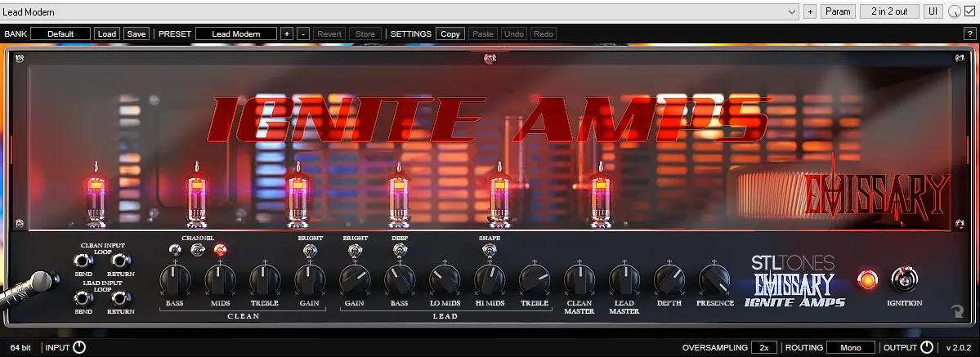The width and height of the screenshot is (980, 357).
Task: Click the Presence knob
Action: (714, 279)
